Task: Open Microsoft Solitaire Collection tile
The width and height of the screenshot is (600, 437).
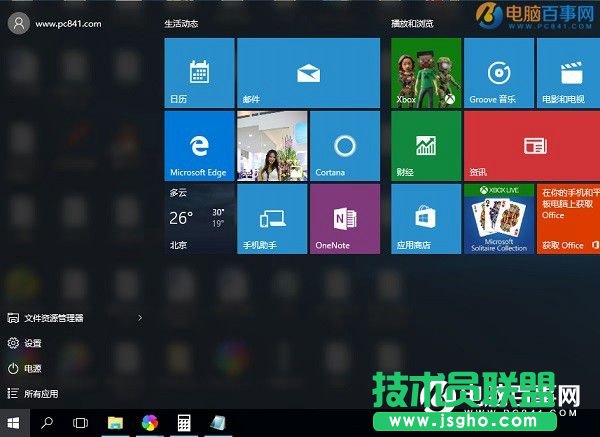Action: coord(499,219)
